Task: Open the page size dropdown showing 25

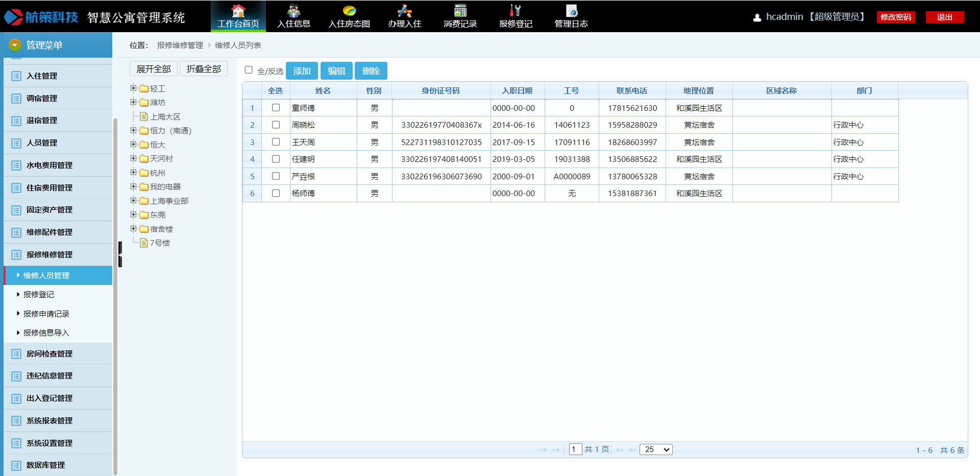Action: tap(656, 449)
